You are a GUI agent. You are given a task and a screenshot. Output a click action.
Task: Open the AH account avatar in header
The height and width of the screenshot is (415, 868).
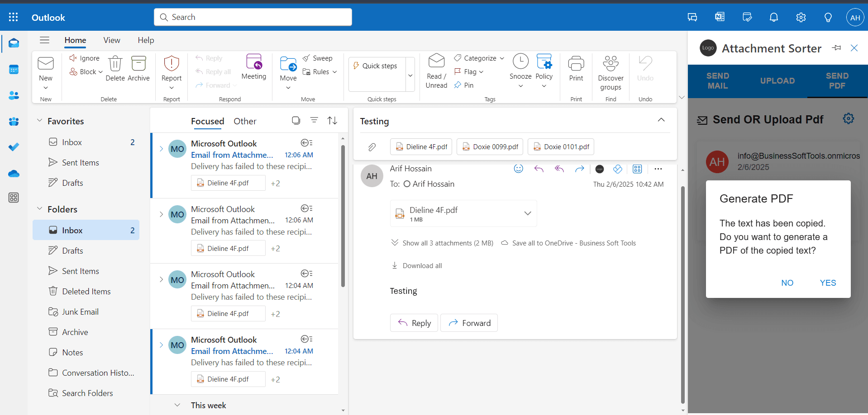point(855,18)
